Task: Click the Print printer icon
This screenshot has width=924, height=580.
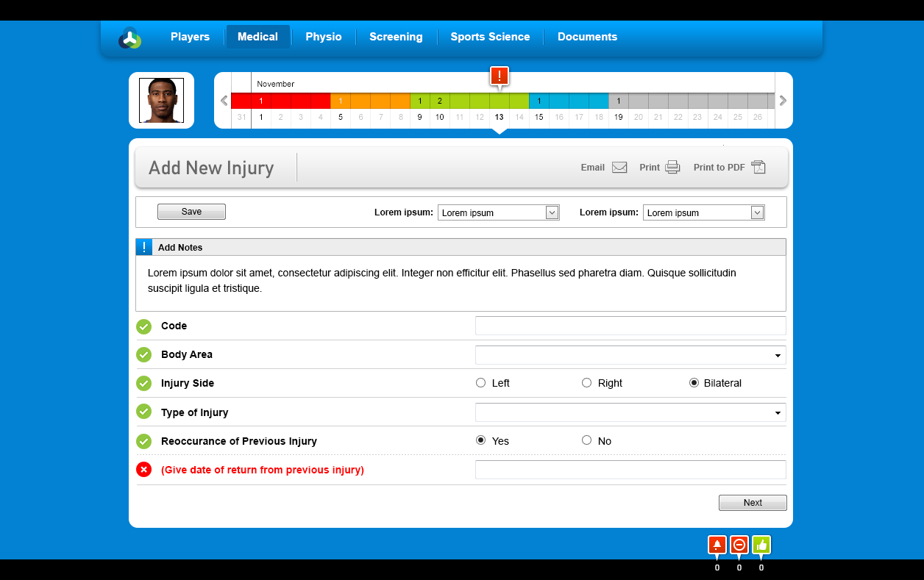Action: pyautogui.click(x=672, y=168)
